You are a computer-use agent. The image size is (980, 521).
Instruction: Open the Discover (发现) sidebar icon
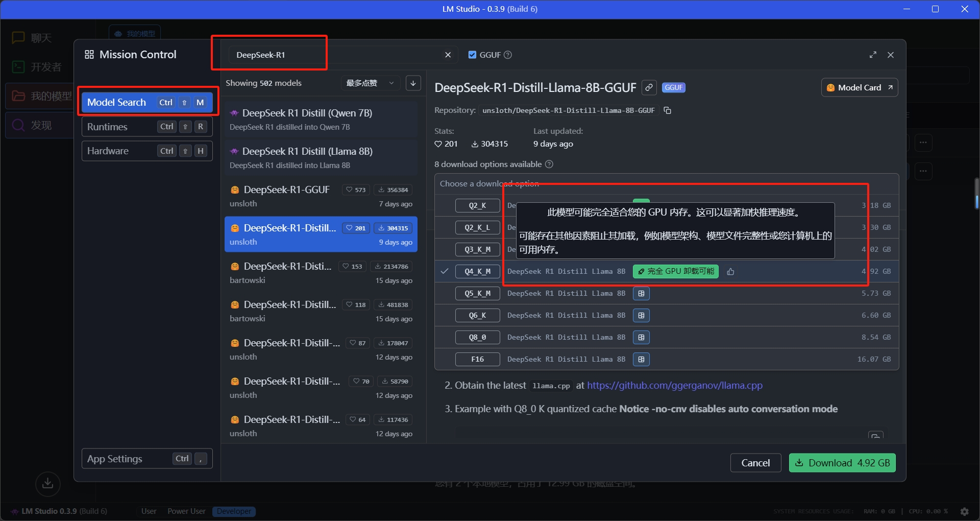[18, 125]
